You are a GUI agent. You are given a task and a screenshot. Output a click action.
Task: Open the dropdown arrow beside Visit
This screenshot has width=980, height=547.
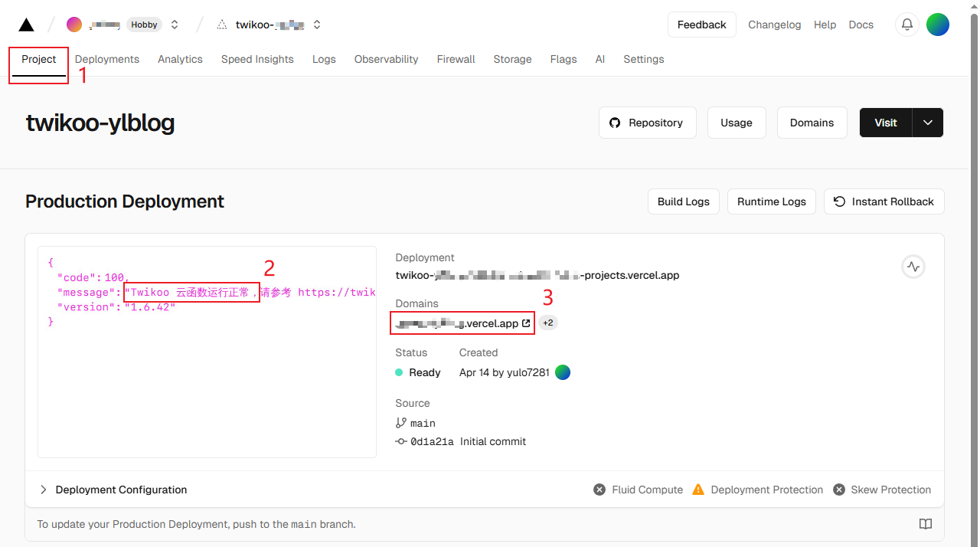tap(928, 123)
